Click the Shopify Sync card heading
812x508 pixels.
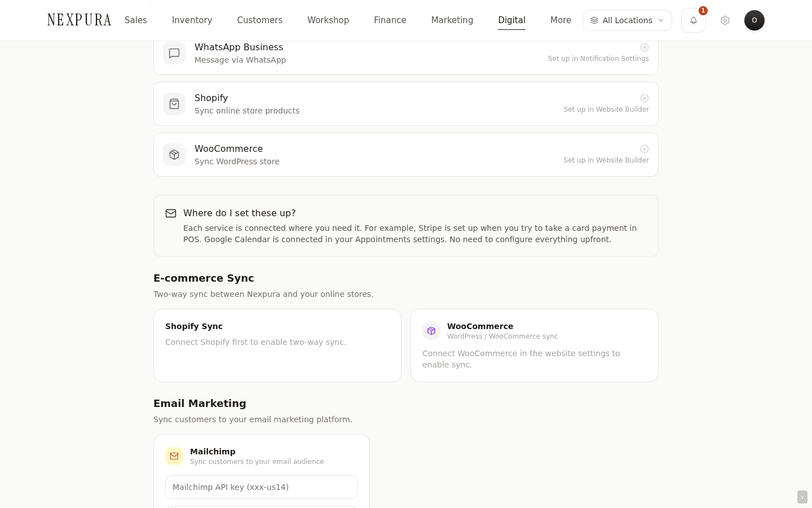coord(194,326)
